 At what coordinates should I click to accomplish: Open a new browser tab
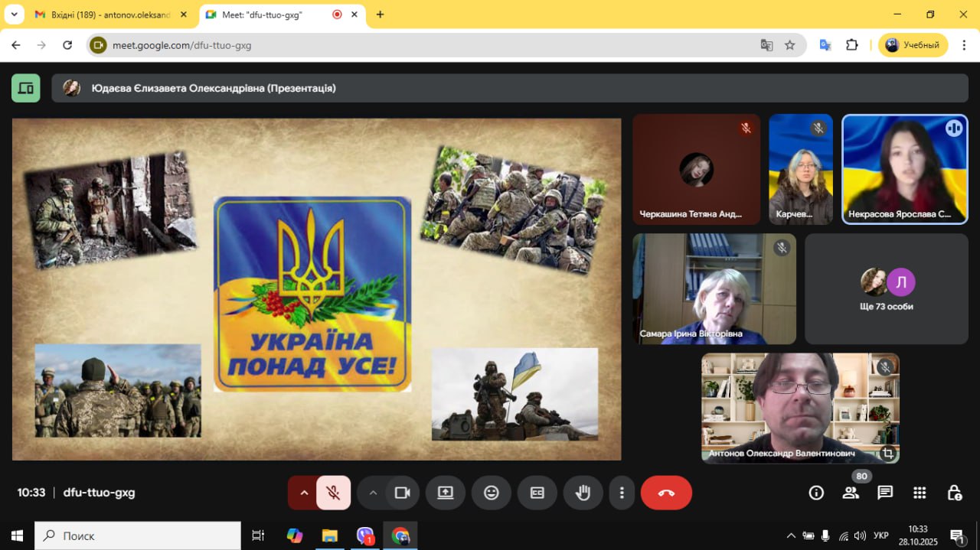point(380,15)
